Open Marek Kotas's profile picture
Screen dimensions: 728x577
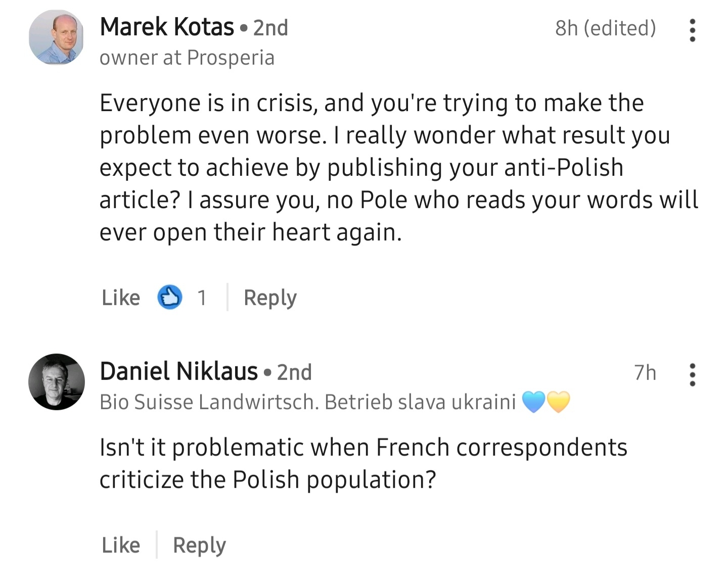point(56,37)
